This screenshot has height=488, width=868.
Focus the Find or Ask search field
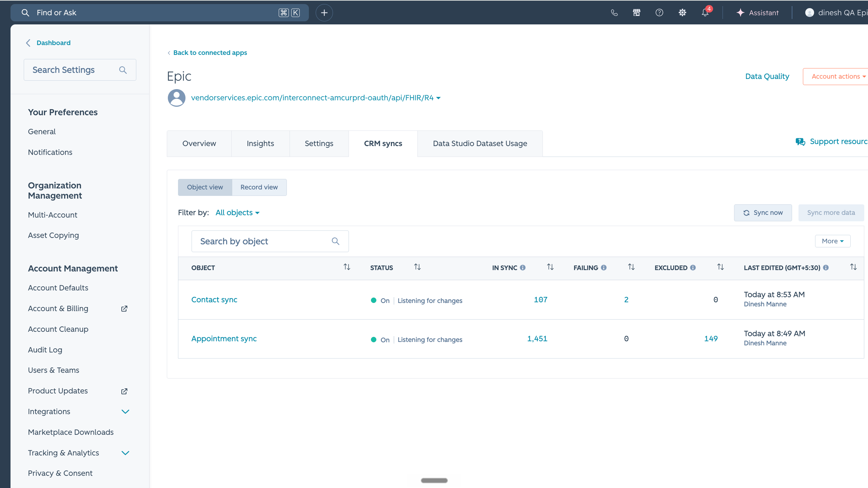coord(159,13)
